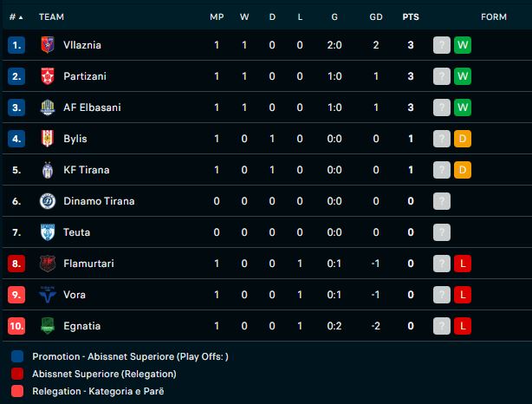The width and height of the screenshot is (532, 404).
Task: Open the KF Tirana team page
Action: tap(87, 170)
